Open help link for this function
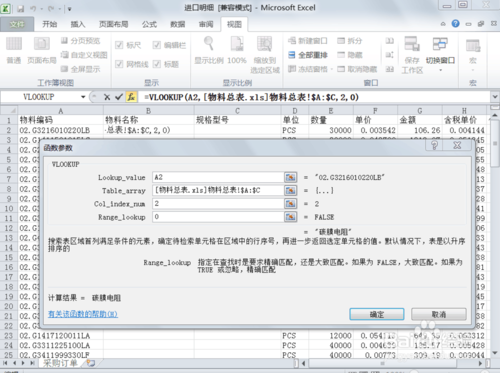This screenshot has height=373, width=500. coord(83,314)
